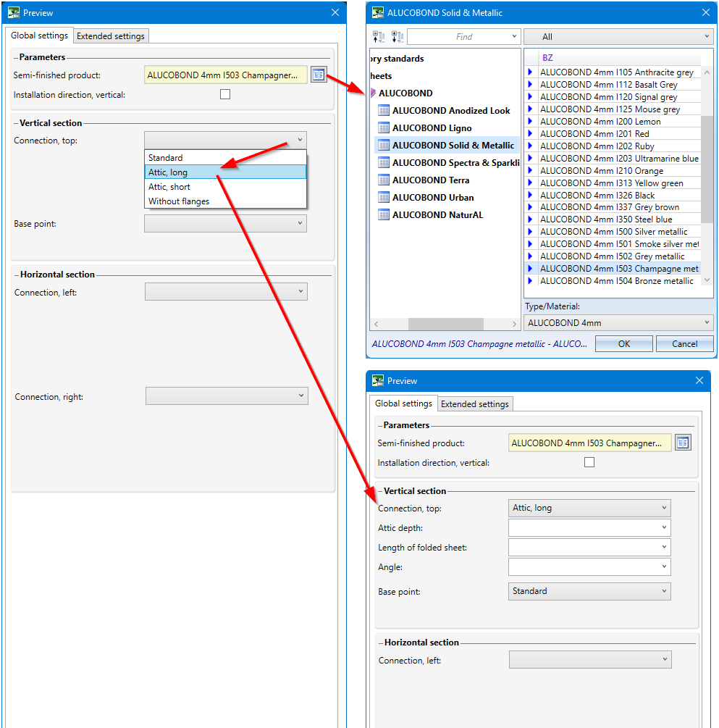Click the arrow marker beside I500 Silver metallic
This screenshot has height=728, width=719.
tap(530, 232)
